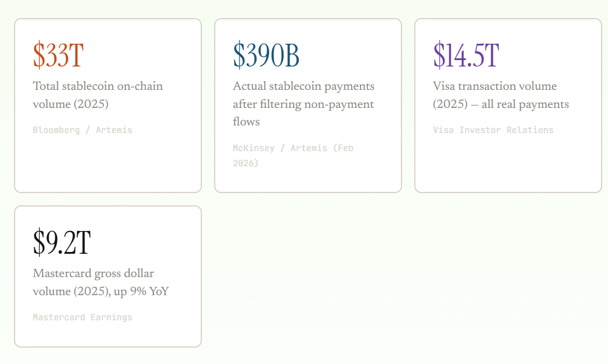Click the black $9.2T figure

pos(62,243)
